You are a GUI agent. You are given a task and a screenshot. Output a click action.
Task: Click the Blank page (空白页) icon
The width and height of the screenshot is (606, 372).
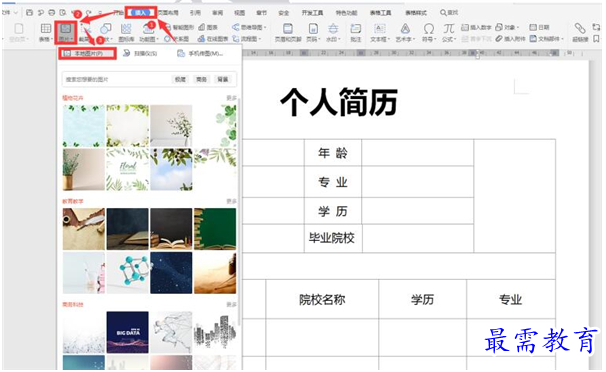19,29
